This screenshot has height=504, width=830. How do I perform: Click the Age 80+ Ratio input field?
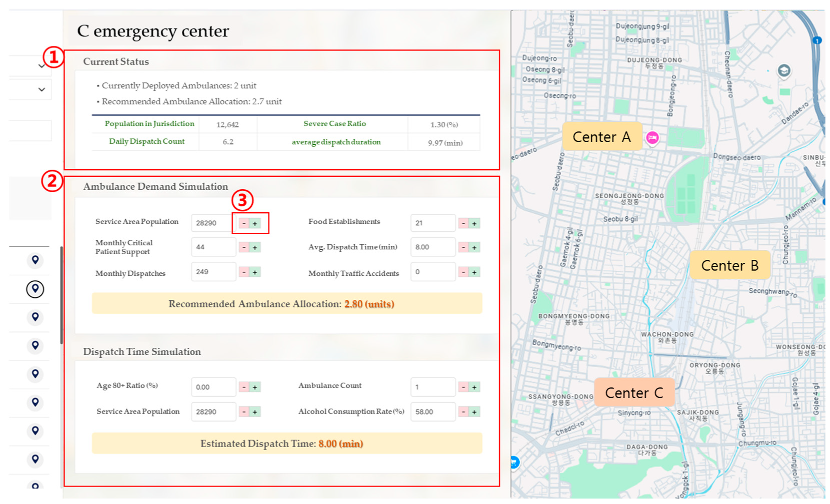pyautogui.click(x=214, y=387)
